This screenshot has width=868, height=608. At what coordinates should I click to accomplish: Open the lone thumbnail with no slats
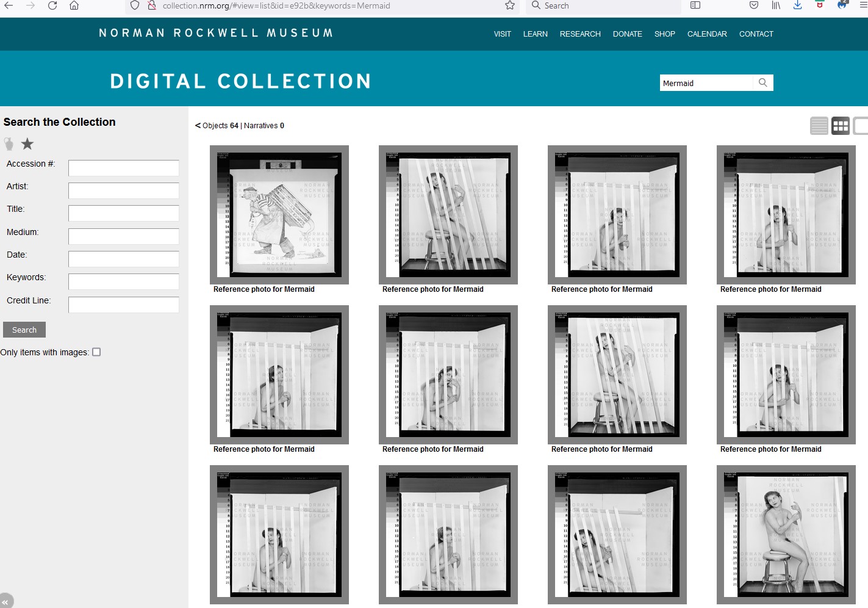tap(786, 535)
